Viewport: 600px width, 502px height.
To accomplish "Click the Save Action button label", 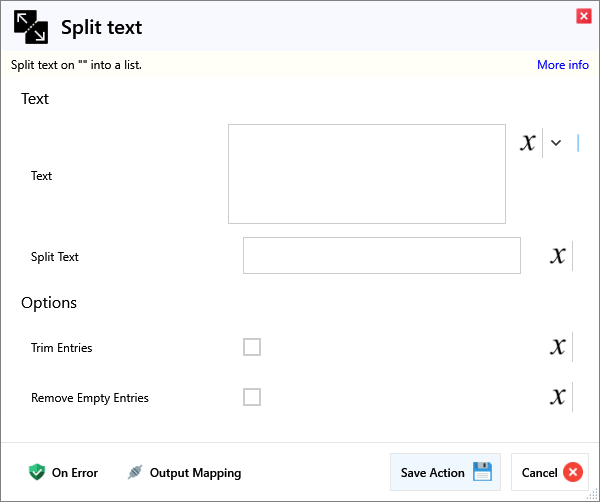I will coord(432,473).
